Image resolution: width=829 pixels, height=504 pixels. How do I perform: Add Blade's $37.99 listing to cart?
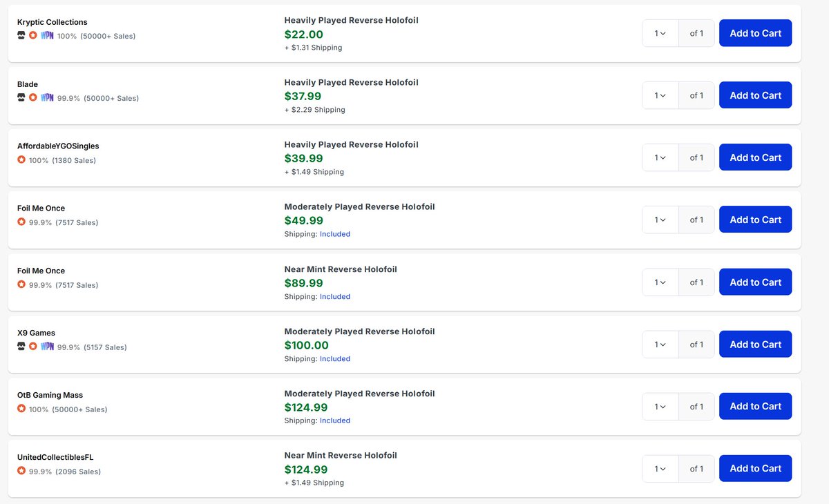click(755, 95)
